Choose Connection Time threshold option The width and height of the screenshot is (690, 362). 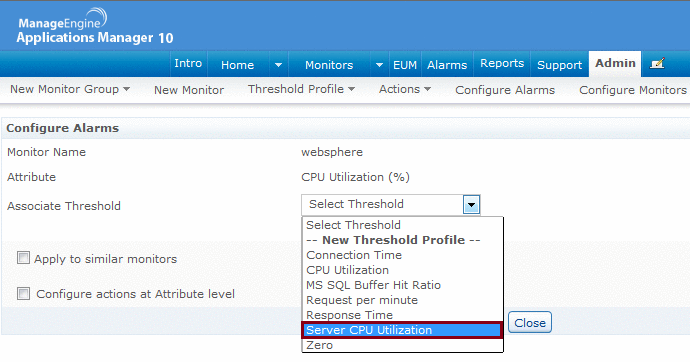click(402, 255)
